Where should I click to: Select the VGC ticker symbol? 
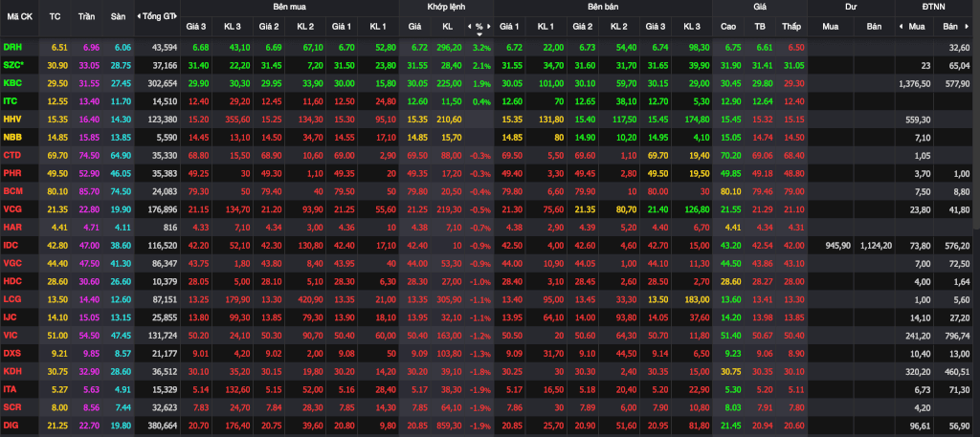coord(11,264)
